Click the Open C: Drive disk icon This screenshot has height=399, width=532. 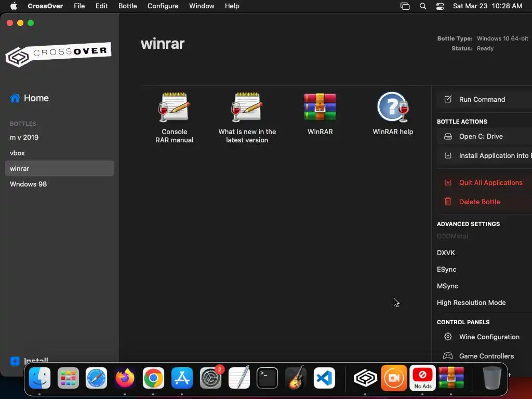[x=448, y=137]
